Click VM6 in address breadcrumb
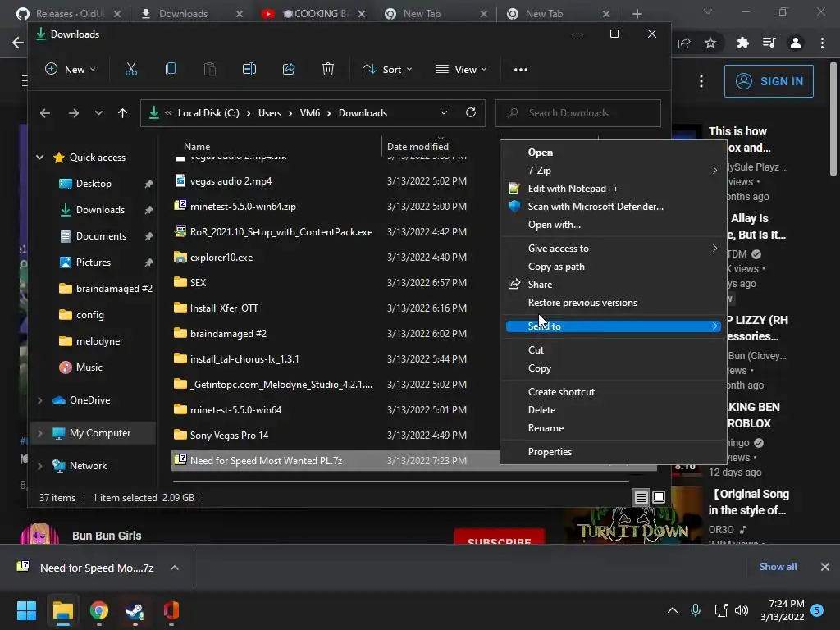The width and height of the screenshot is (840, 630). tap(309, 113)
